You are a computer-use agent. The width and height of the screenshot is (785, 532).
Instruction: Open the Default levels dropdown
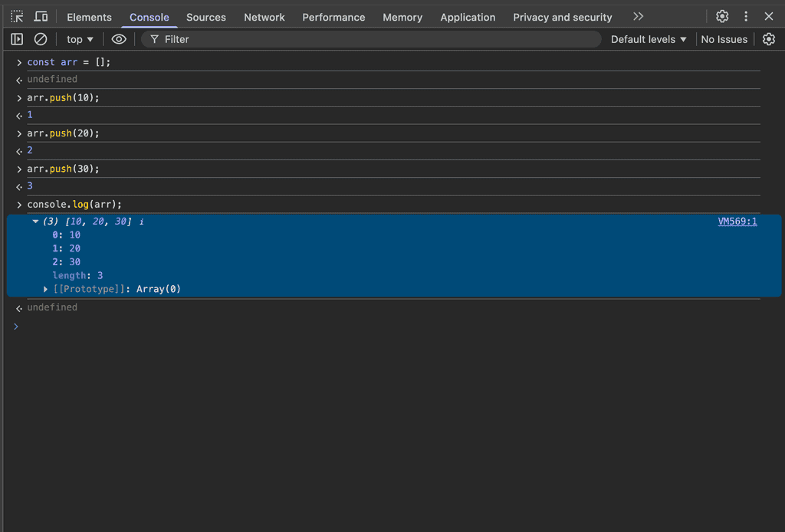pyautogui.click(x=649, y=39)
